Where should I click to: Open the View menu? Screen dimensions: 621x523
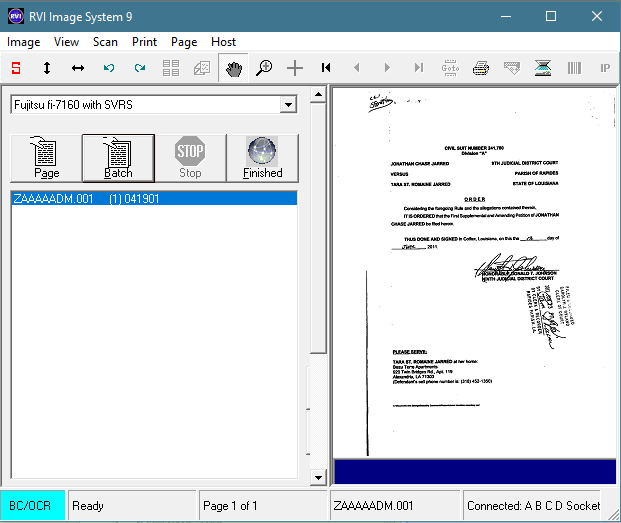coord(66,42)
